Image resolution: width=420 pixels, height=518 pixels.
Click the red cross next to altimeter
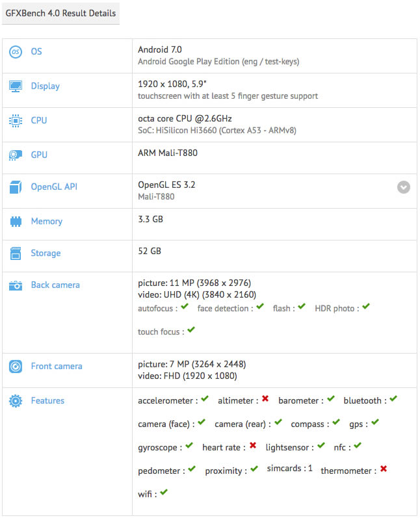(265, 399)
